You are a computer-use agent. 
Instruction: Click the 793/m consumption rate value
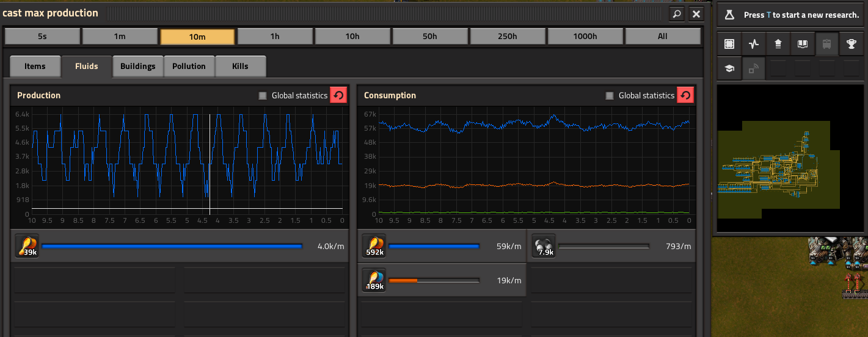point(679,247)
